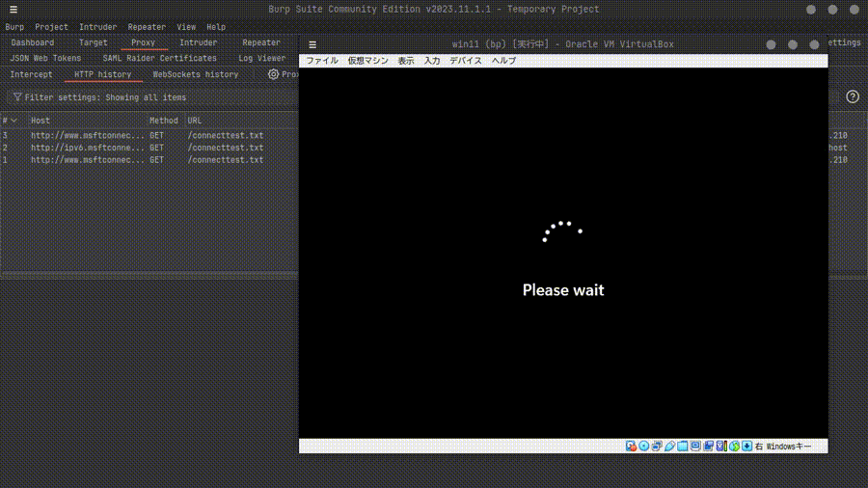Sort history by the Method column header

tap(163, 121)
